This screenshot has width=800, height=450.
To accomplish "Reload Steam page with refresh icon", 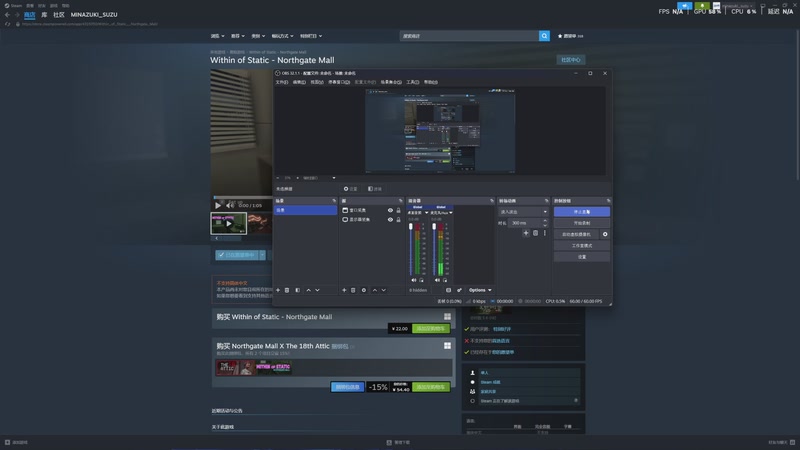I will 7,24.
